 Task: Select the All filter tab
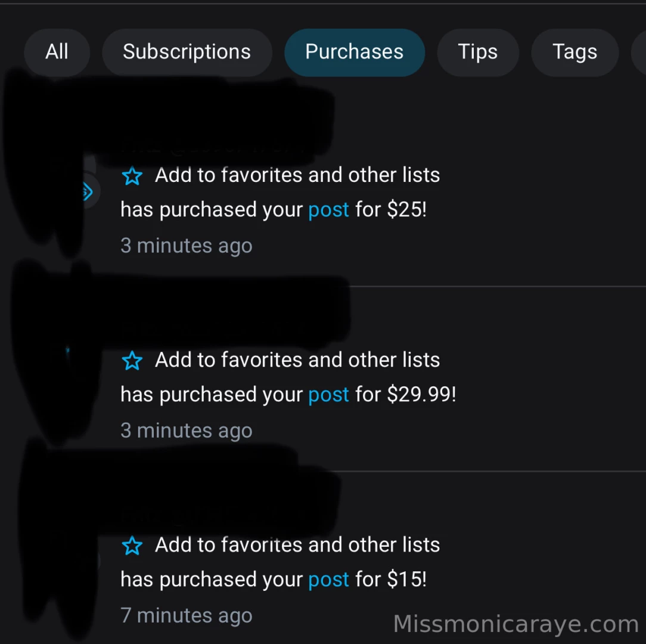pyautogui.click(x=57, y=52)
